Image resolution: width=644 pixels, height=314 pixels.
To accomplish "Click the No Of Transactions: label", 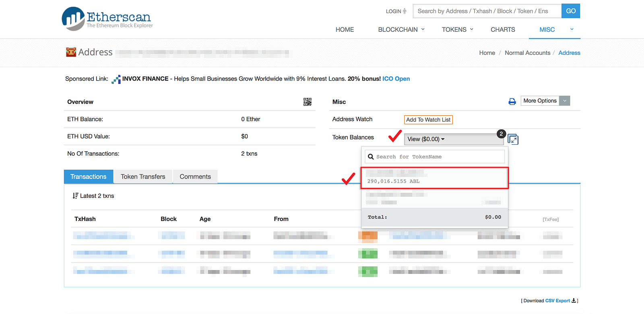I will pos(93,154).
